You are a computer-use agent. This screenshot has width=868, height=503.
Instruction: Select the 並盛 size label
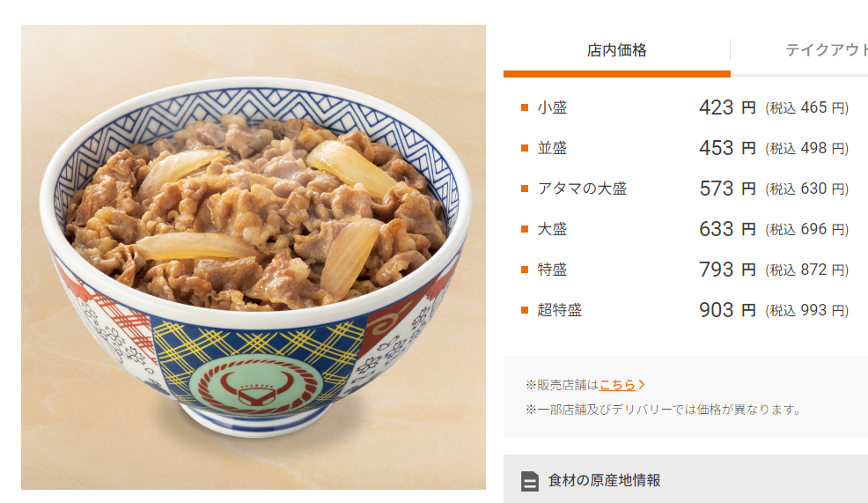pyautogui.click(x=552, y=148)
